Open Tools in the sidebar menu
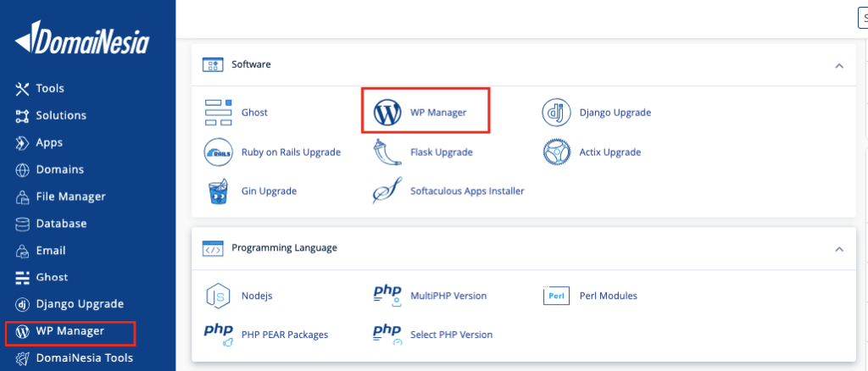Viewport: 868px width, 371px height. point(50,88)
